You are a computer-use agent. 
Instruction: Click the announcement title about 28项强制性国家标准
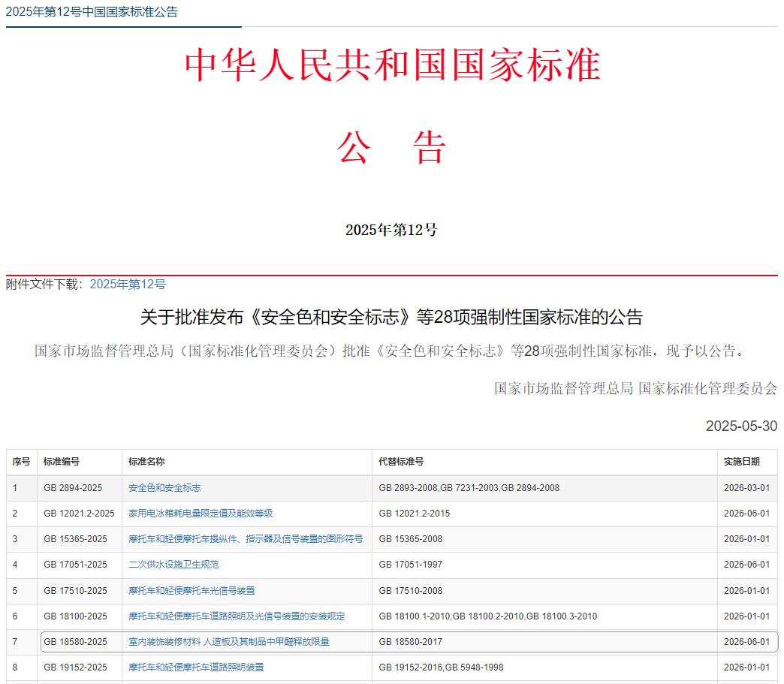(391, 318)
